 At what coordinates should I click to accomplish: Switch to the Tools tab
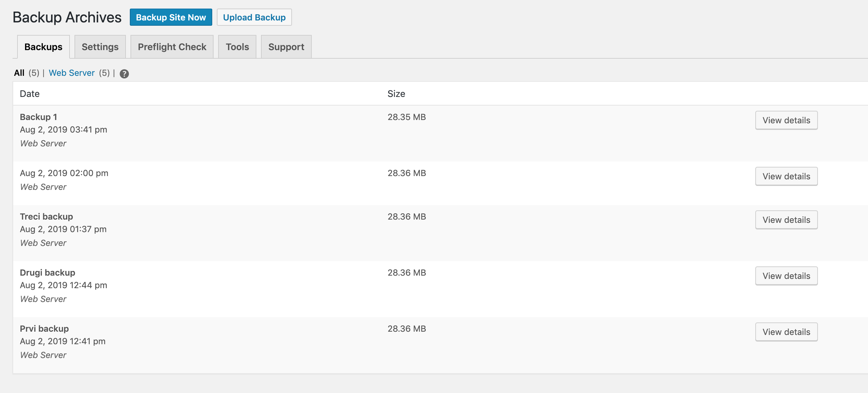(x=237, y=46)
